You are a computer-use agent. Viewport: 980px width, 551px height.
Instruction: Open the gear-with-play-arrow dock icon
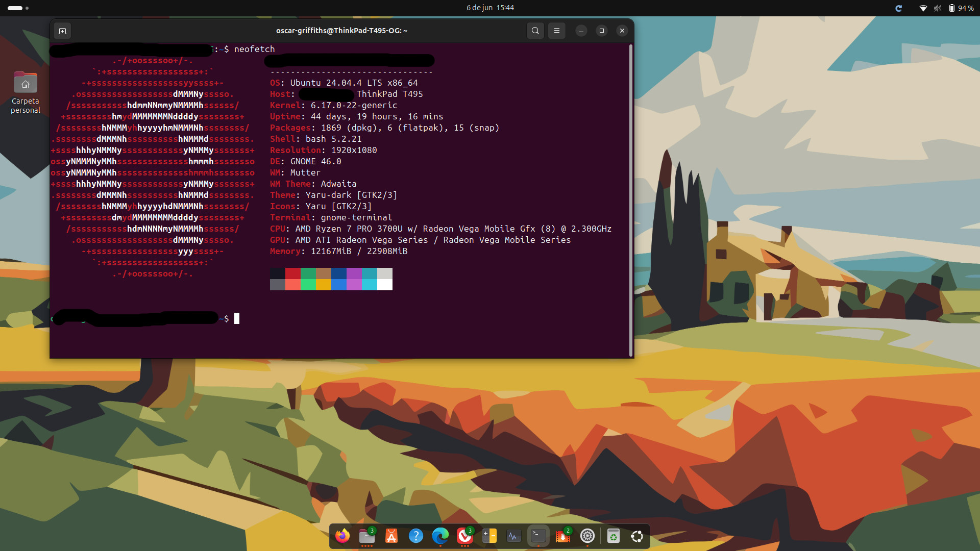tap(587, 536)
